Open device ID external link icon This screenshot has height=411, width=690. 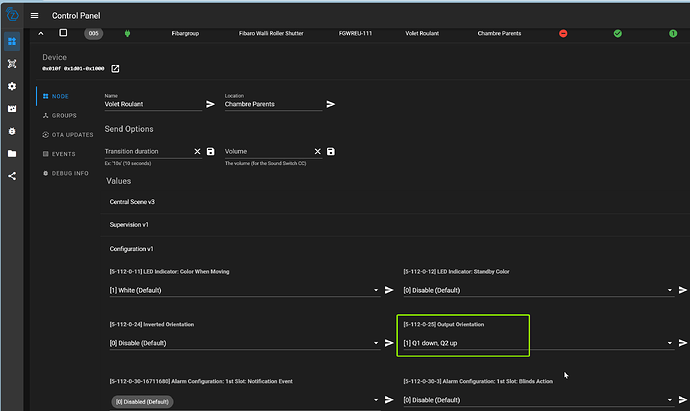pos(115,69)
